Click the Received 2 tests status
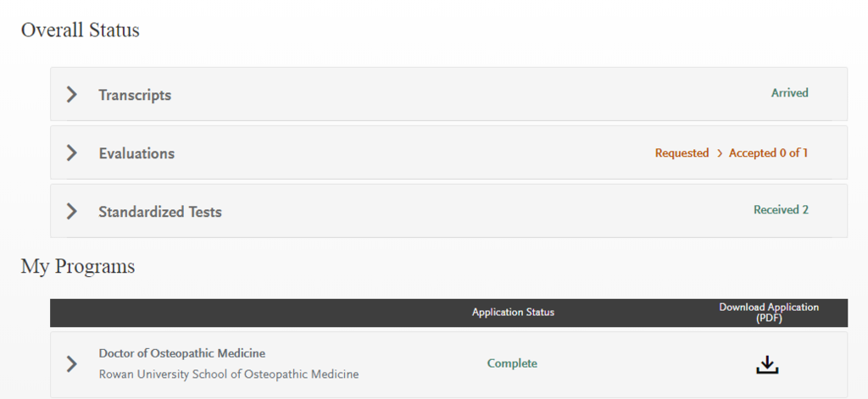The image size is (868, 399). coord(781,210)
